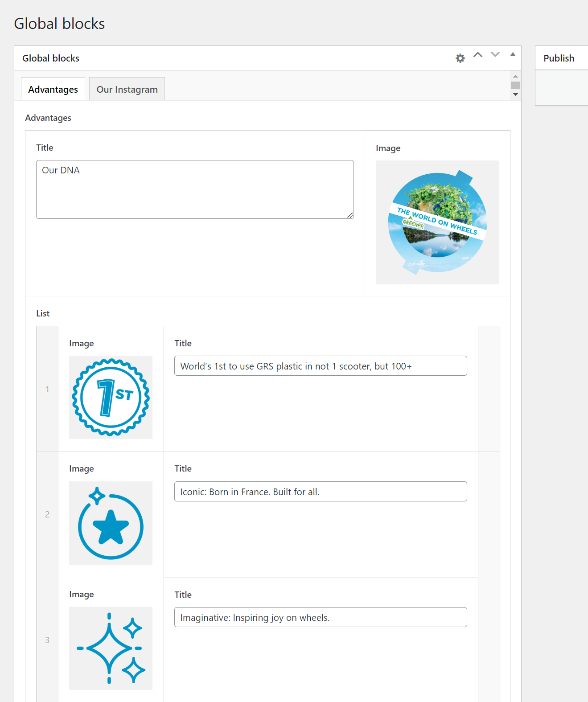
Task: Click row number 3 handle in the List
Action: click(x=47, y=640)
